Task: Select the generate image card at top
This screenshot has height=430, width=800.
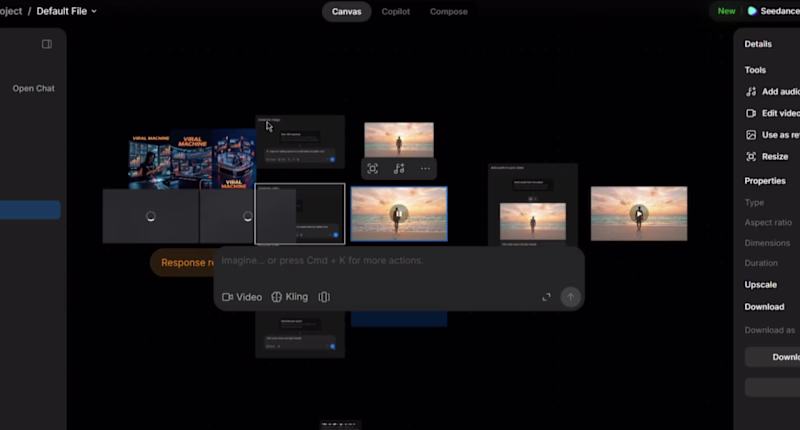Action: click(300, 142)
